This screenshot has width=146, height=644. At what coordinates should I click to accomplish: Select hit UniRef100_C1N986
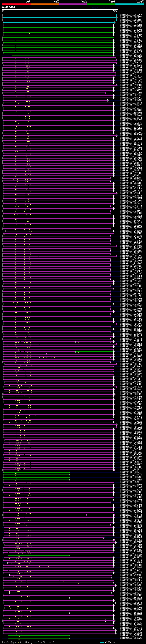click(x=131, y=384)
